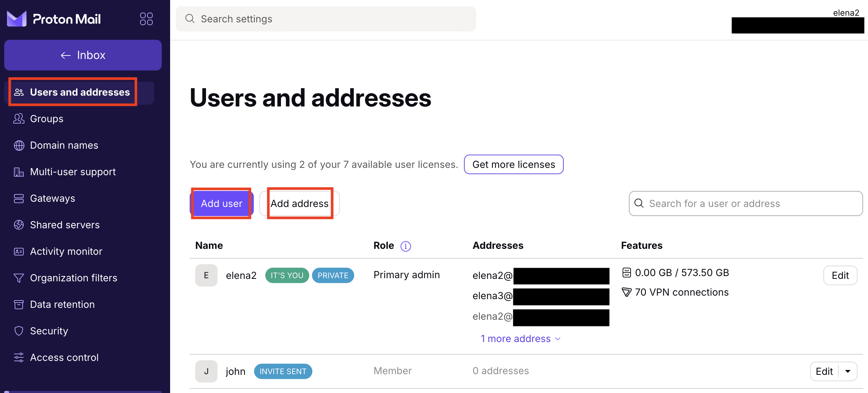
Task: Click the Domain names globe icon
Action: [19, 145]
